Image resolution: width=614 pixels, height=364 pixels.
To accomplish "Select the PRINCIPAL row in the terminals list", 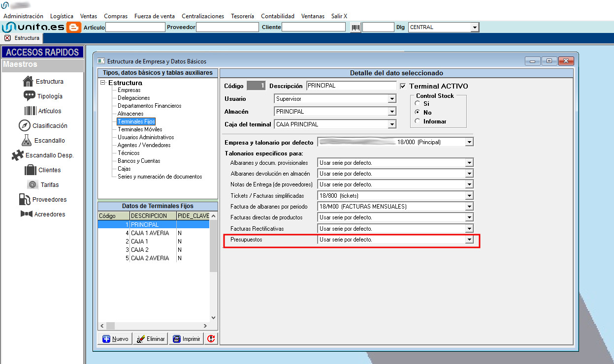I will 154,225.
